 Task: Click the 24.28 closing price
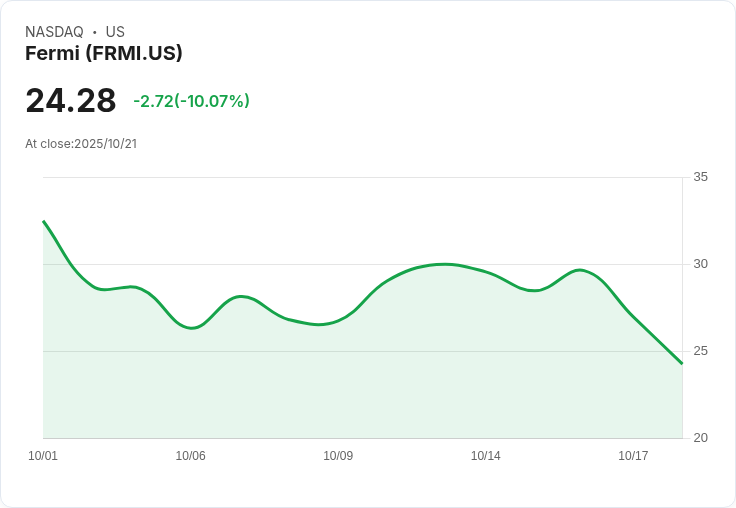71,101
